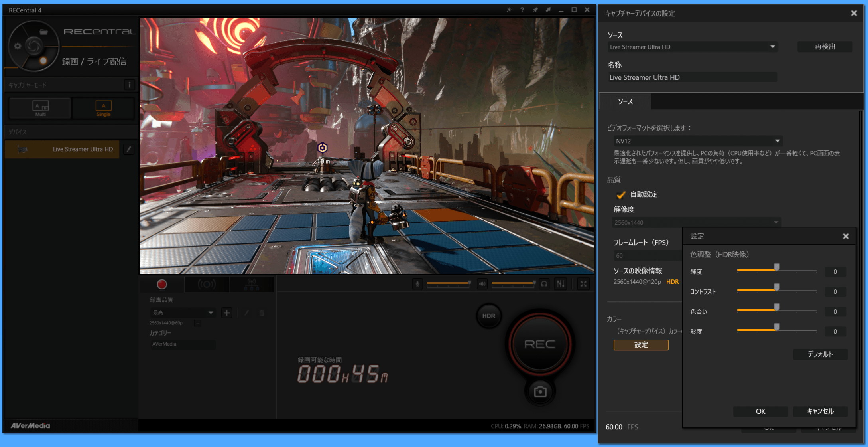Click the 彩度 value box
Screen dimensions: 868x447
(835, 332)
